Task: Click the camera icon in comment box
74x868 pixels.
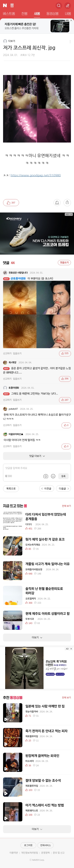Action: click(x=46, y=476)
